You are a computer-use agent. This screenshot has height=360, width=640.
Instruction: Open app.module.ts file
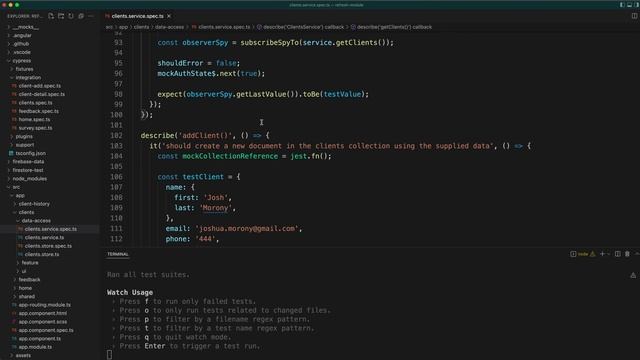pos(35,347)
